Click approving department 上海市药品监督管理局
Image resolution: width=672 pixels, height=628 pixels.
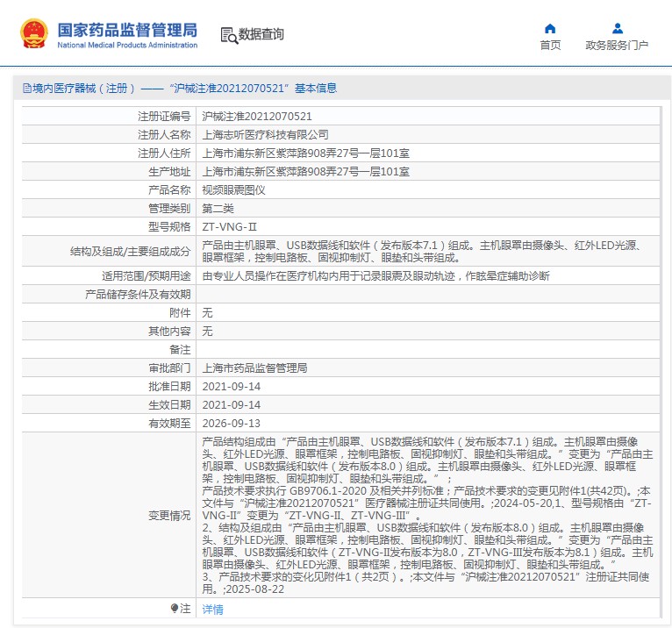[x=254, y=368]
